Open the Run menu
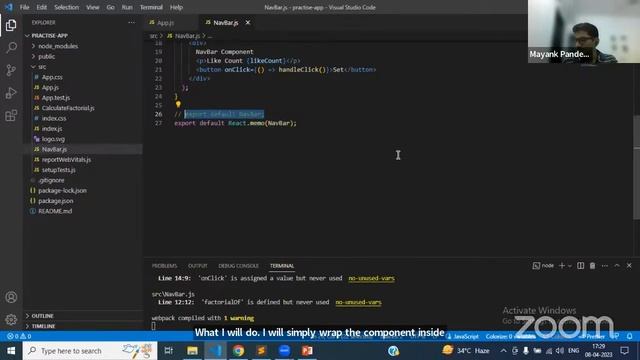640x360 pixels. [x=127, y=7]
